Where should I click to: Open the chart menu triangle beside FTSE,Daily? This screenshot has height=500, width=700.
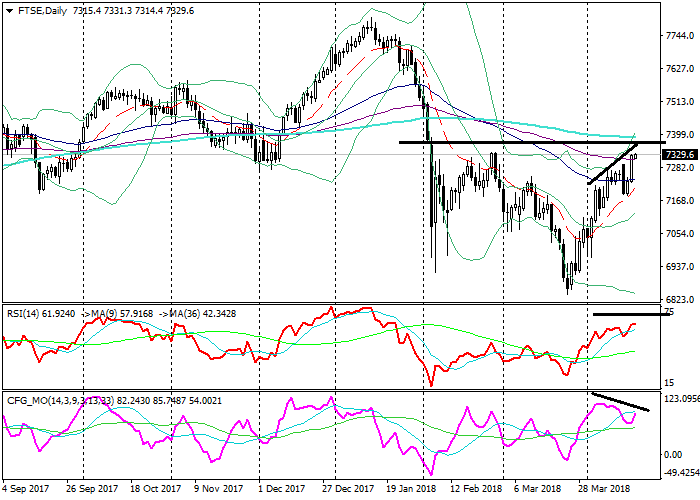click(x=10, y=11)
